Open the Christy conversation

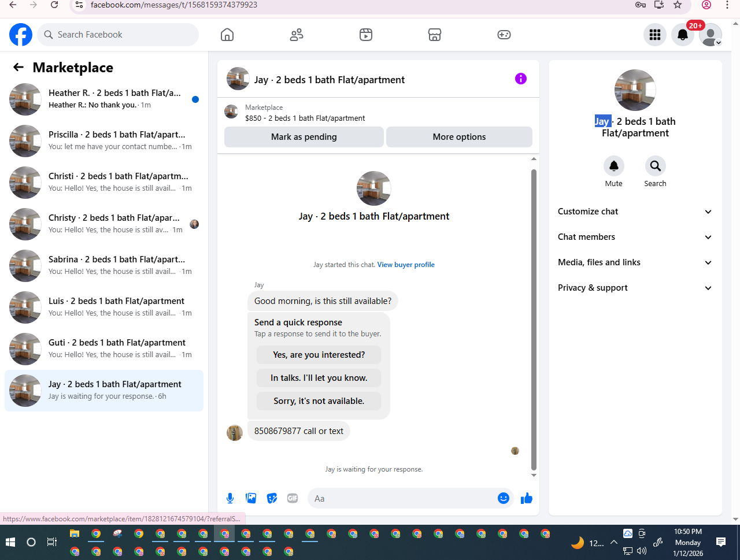(x=104, y=224)
